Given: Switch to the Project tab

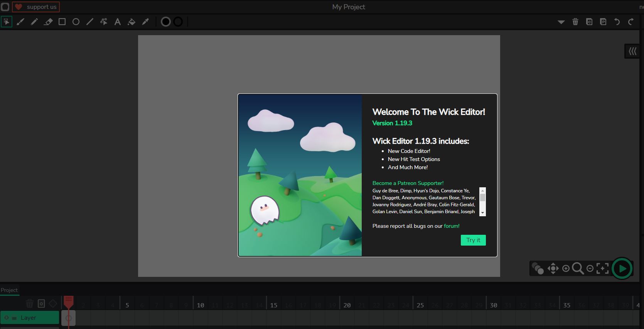Looking at the screenshot, I should (x=9, y=290).
